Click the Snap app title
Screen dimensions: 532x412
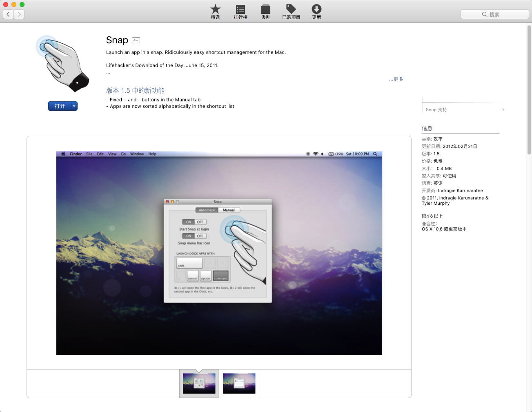tap(117, 40)
